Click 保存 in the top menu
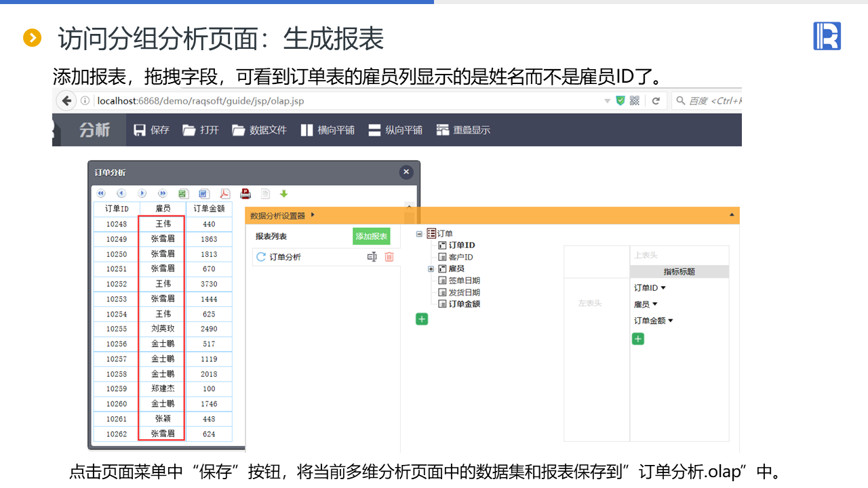The image size is (868, 488). point(151,130)
